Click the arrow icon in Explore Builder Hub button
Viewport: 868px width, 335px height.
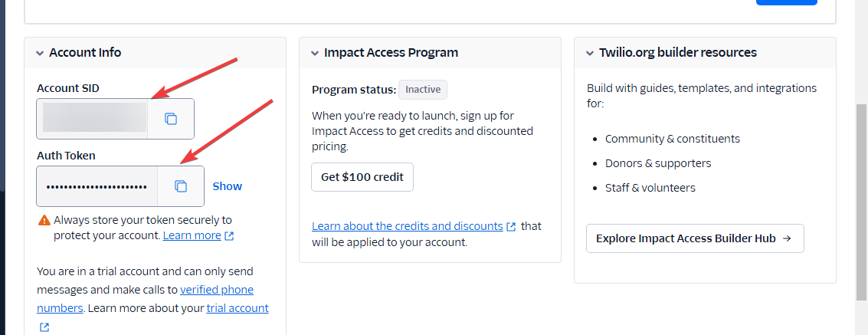point(787,238)
